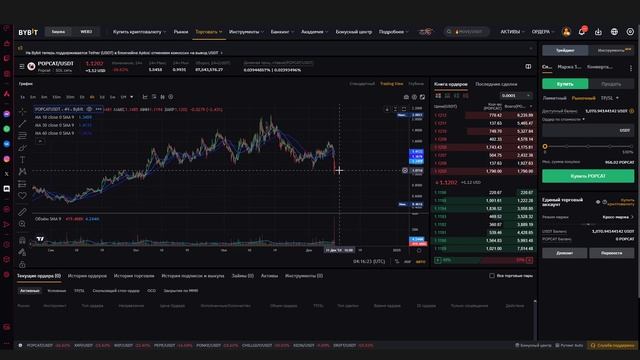Check the all trading pairs checkbox
The image size is (640, 360).
[492, 276]
